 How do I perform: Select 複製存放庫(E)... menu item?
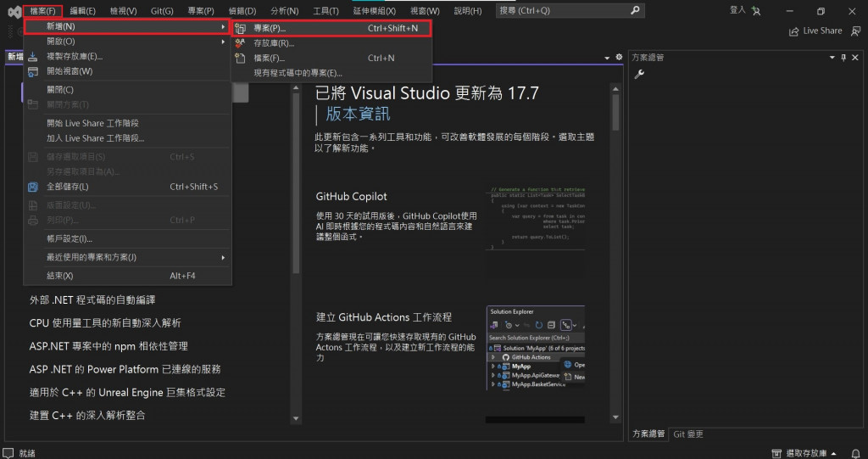coord(128,56)
